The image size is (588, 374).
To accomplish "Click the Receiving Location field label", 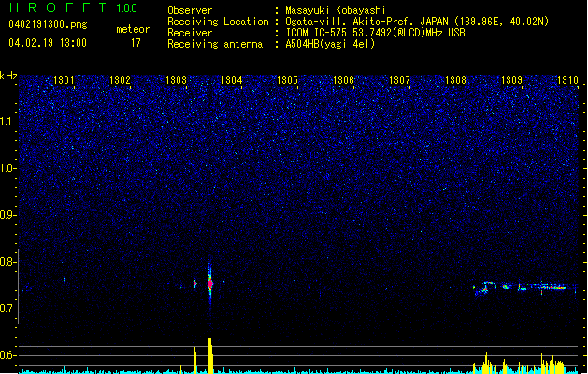I will [x=218, y=22].
